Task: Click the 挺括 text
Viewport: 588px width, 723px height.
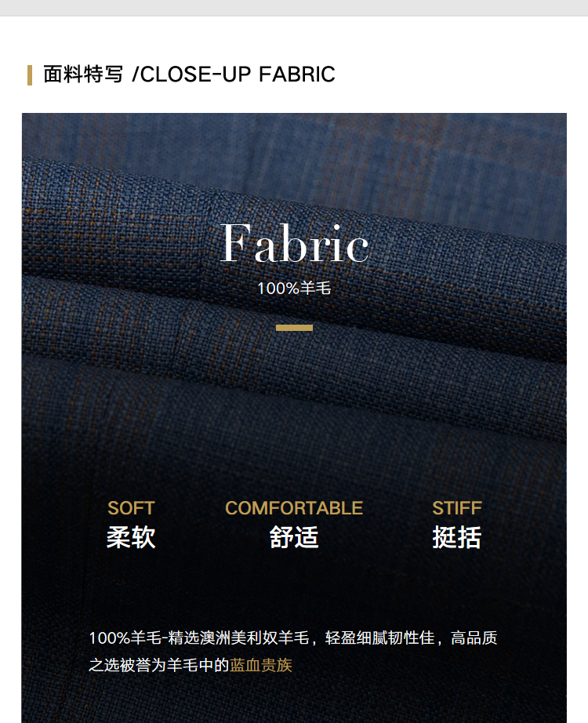Action: tap(456, 537)
